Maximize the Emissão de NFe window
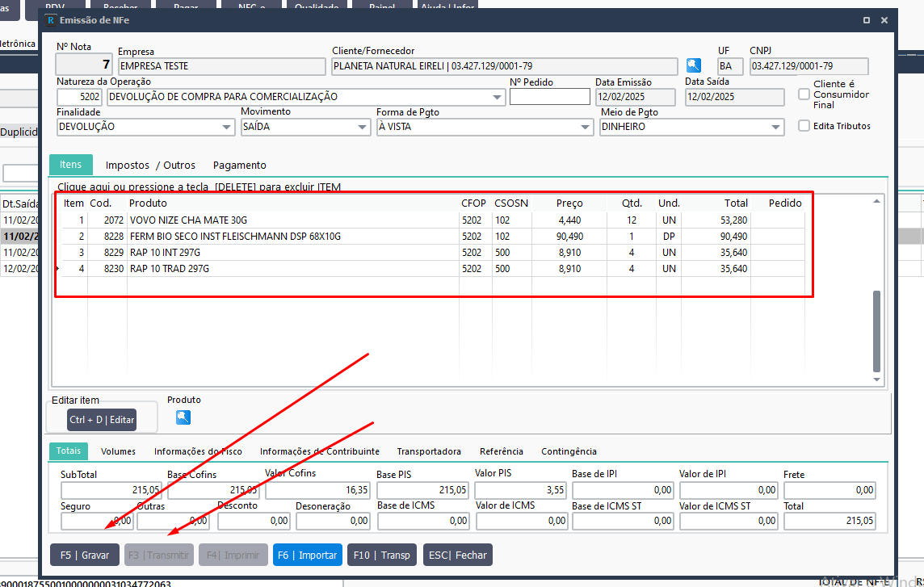 866,20
